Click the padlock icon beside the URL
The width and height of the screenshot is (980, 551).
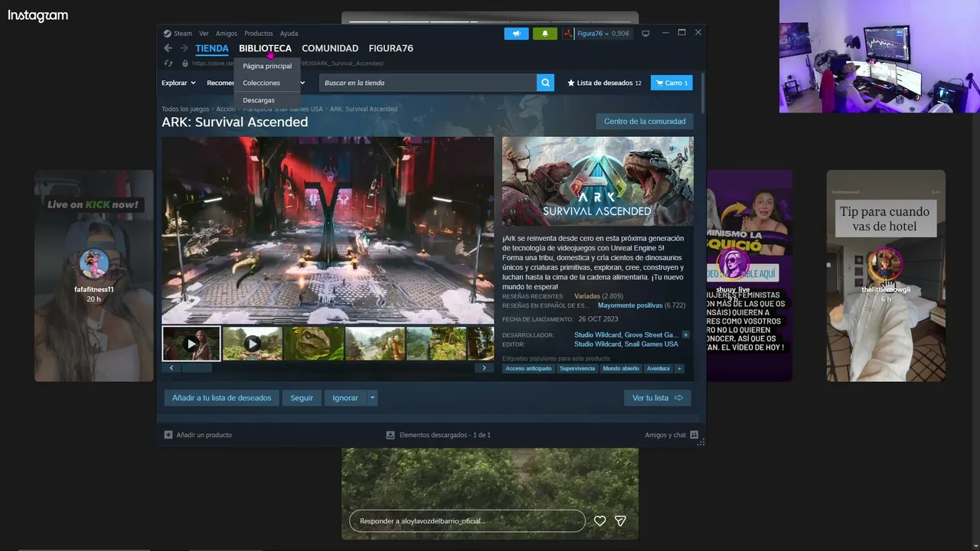tap(185, 64)
